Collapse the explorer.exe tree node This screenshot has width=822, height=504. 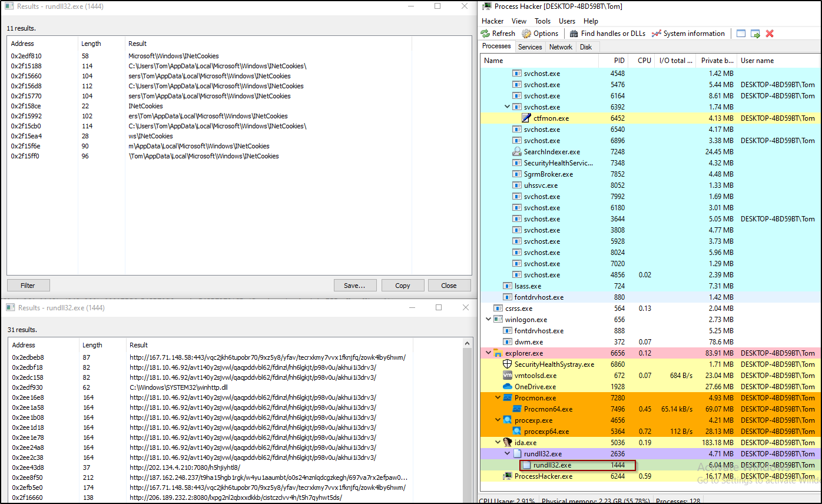[489, 353]
